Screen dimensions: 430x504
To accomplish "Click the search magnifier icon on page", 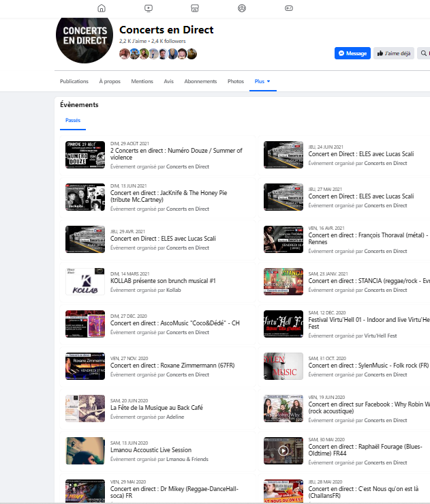I will (424, 53).
